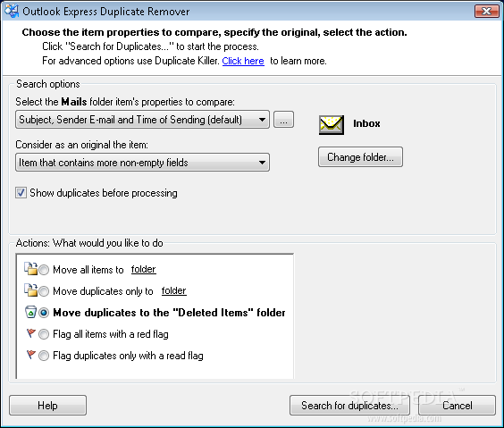The height and width of the screenshot is (428, 504).
Task: Open the properties to compare dropdown
Action: click(142, 120)
